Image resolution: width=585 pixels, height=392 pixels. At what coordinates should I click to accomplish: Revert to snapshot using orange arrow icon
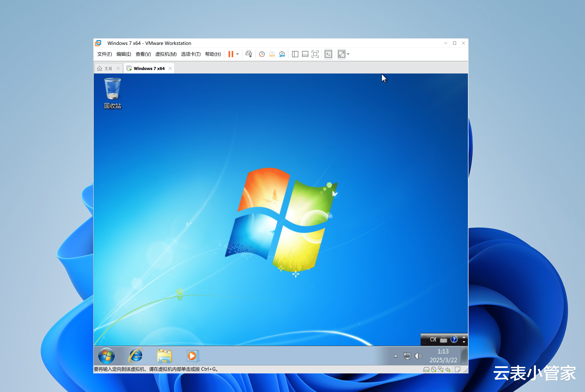pos(272,54)
